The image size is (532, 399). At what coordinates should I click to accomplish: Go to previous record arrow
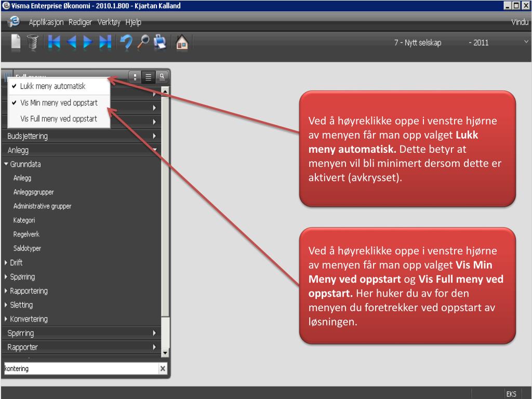(71, 43)
